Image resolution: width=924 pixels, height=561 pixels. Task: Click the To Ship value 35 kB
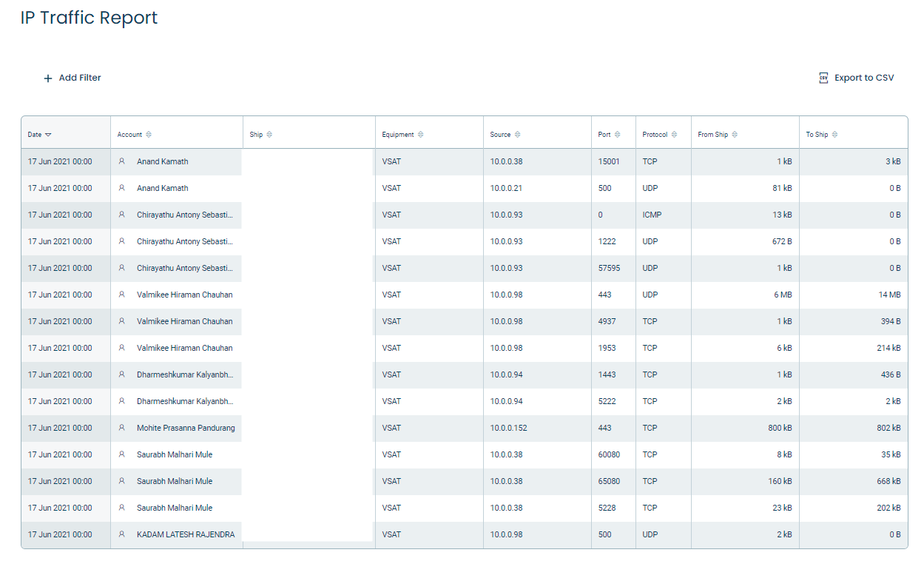point(891,454)
